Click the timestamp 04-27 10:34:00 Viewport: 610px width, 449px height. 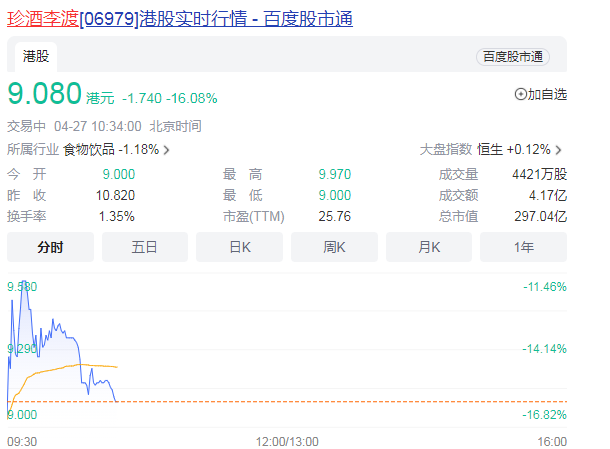point(98,126)
